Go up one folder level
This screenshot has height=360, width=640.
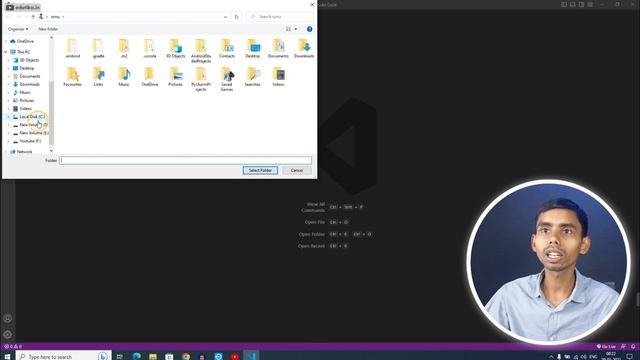click(x=33, y=17)
